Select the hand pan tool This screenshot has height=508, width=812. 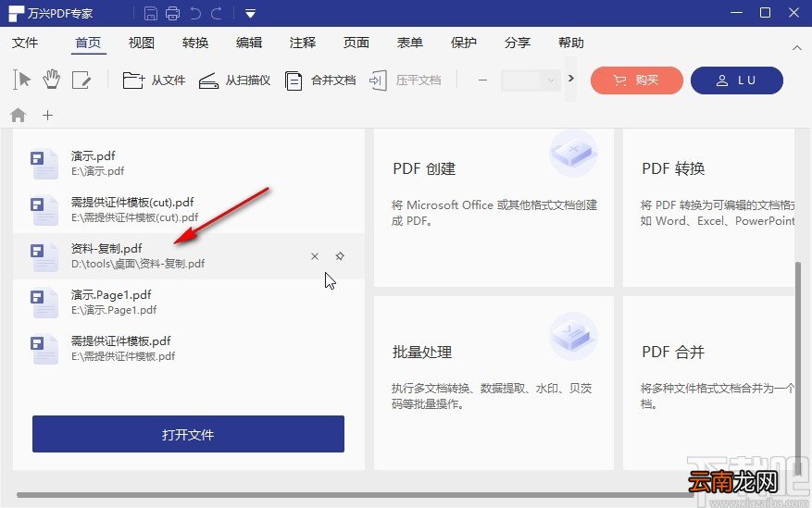51,81
